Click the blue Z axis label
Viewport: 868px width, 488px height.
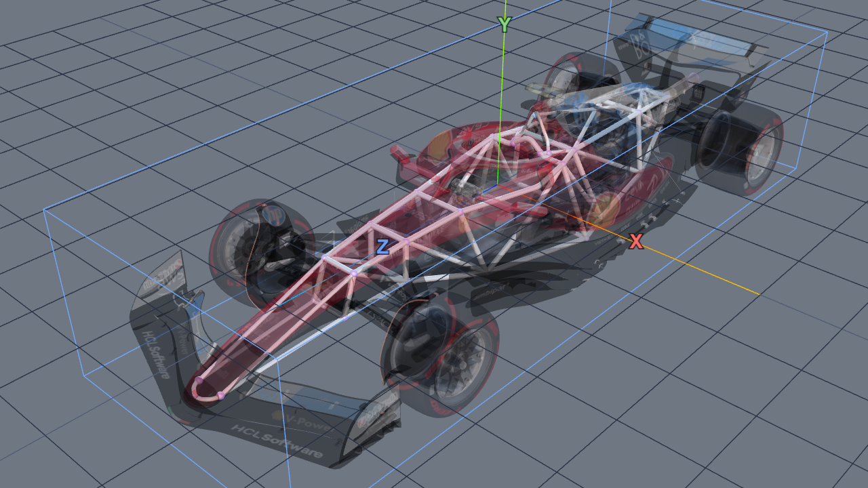382,247
